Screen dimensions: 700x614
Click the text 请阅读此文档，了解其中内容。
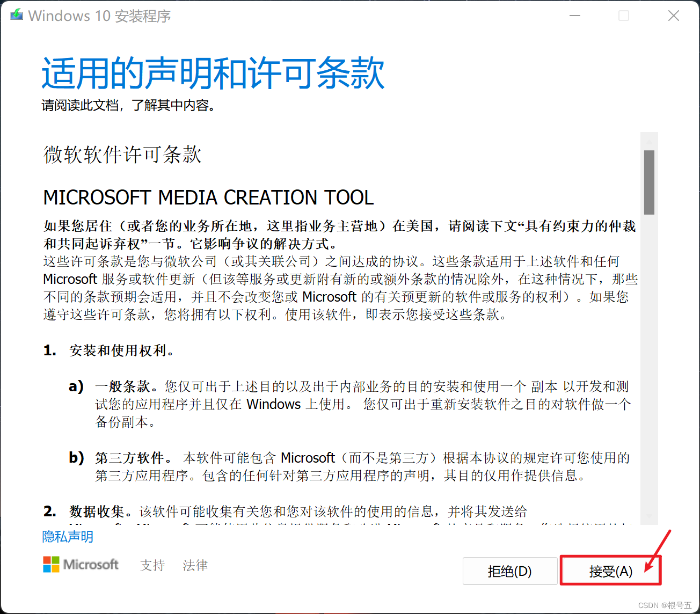click(129, 105)
